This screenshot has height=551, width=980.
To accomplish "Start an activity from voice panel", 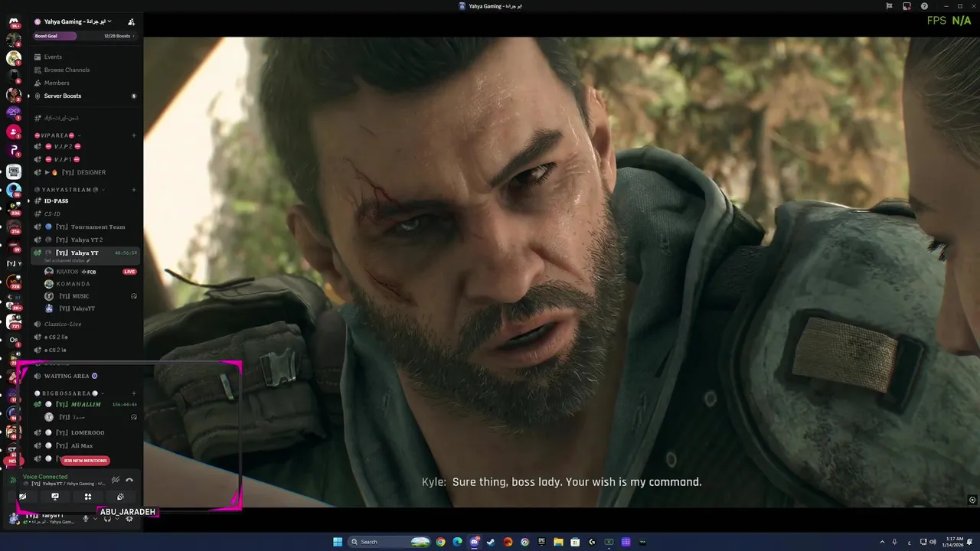I will coord(87,497).
